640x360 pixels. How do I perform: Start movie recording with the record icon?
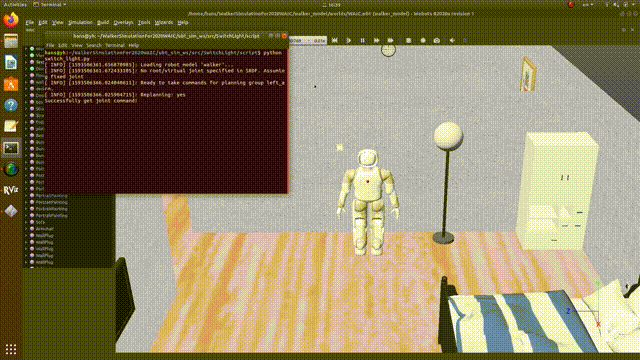pos(423,40)
